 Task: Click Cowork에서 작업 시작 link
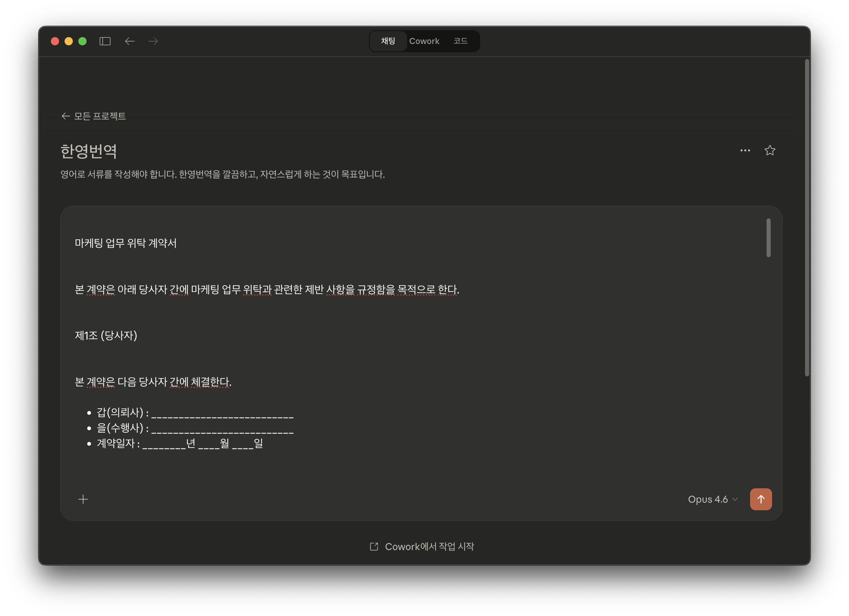429,547
